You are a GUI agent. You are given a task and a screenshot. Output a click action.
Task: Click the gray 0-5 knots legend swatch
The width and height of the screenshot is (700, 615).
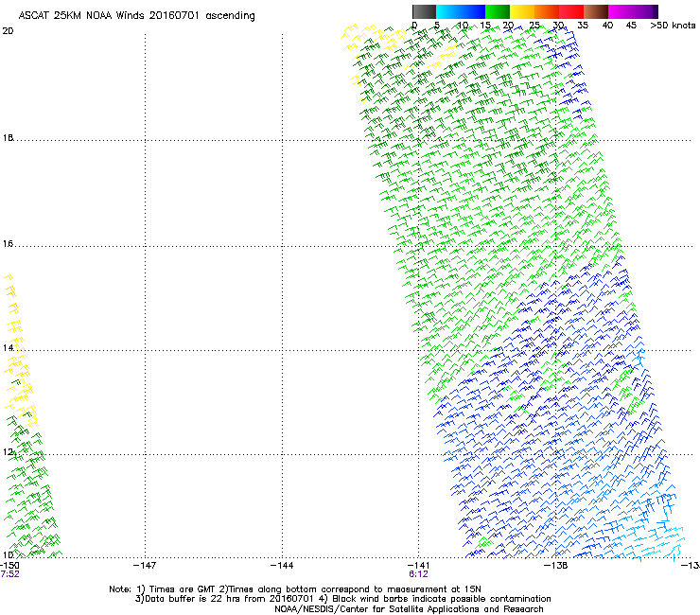[x=424, y=11]
